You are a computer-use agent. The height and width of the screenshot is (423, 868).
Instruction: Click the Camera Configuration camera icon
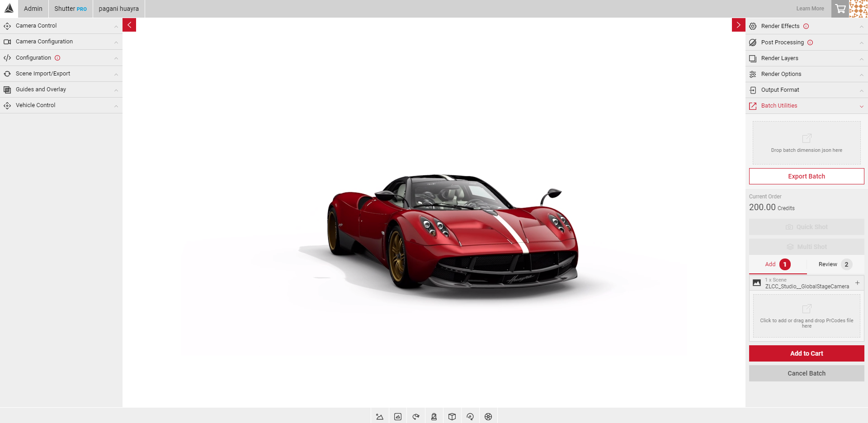click(x=7, y=42)
